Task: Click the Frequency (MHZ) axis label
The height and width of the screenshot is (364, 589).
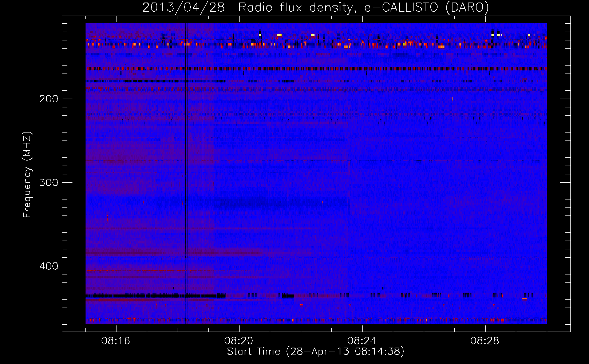Action: click(27, 175)
